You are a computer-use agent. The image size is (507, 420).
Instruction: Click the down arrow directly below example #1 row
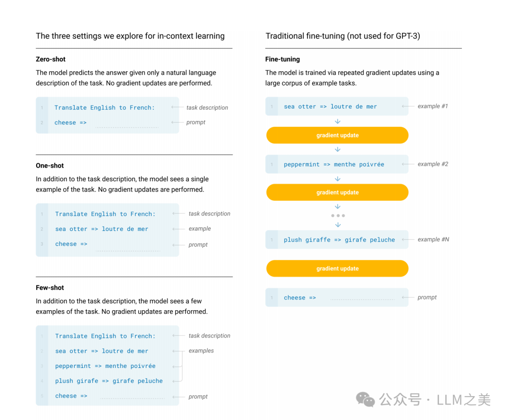click(x=338, y=122)
